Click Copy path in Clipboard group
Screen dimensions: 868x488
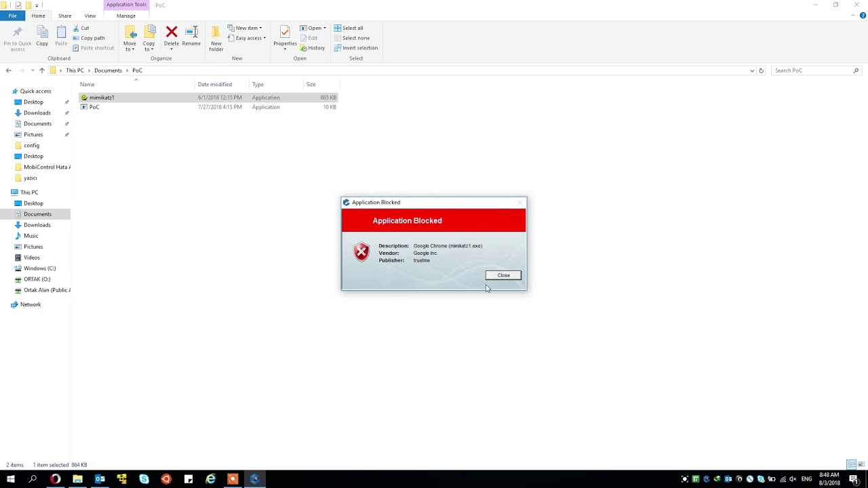point(89,38)
